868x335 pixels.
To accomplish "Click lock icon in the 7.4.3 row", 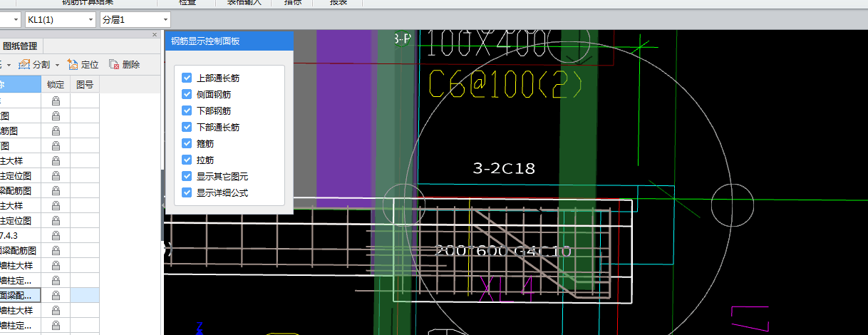I will 56,236.
